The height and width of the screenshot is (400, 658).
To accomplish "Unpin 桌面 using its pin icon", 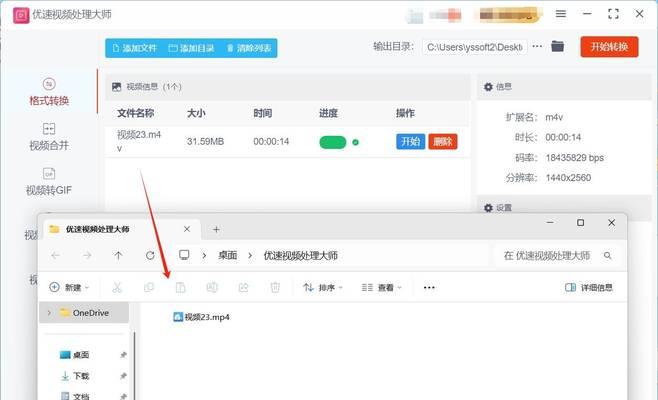I will (123, 355).
